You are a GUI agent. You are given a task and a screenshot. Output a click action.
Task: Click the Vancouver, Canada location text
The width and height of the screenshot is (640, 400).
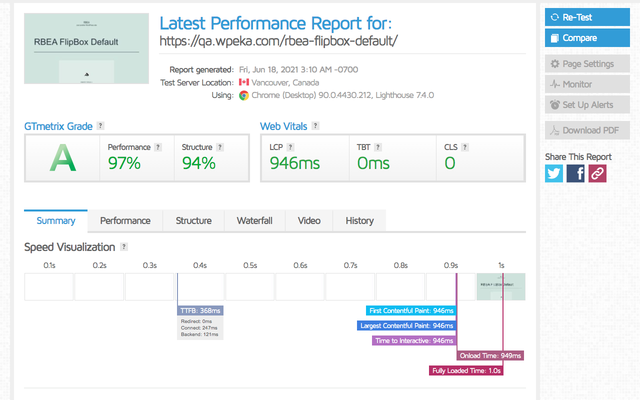(285, 82)
